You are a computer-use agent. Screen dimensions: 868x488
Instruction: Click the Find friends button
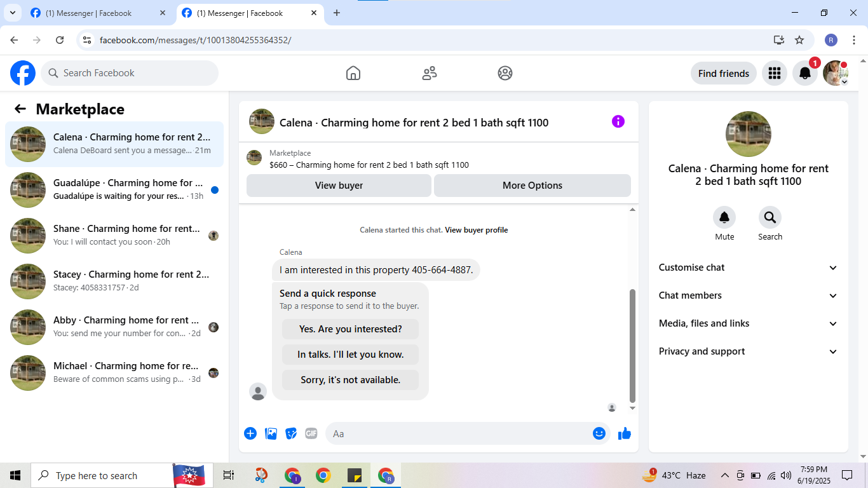pyautogui.click(x=724, y=73)
